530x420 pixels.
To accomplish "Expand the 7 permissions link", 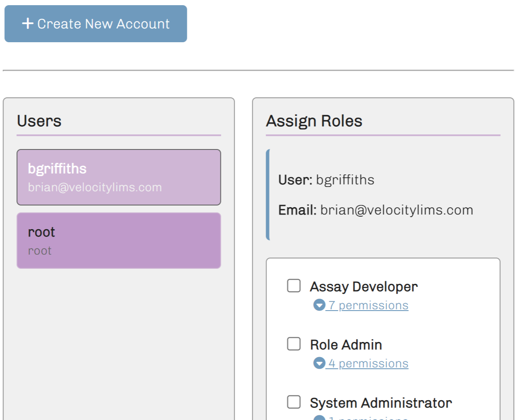I will click(x=368, y=305).
